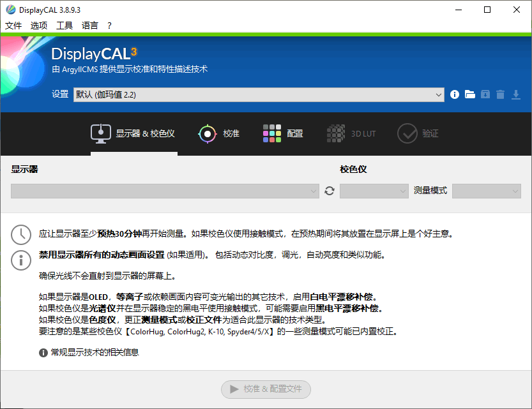Click the 校色仪 section heading

coord(353,170)
